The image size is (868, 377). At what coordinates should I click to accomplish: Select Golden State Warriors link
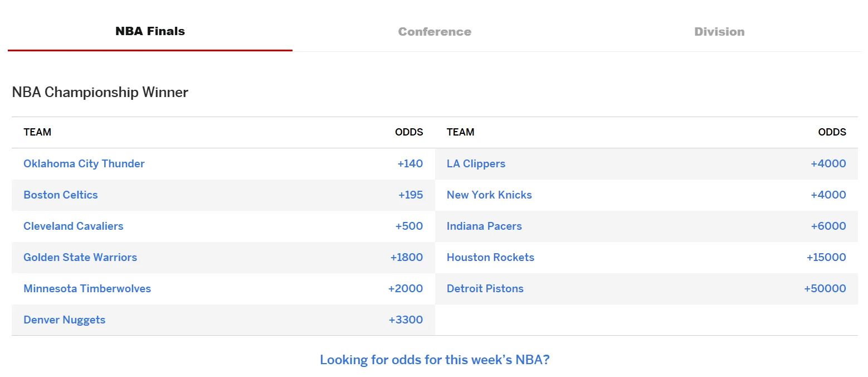tap(80, 257)
